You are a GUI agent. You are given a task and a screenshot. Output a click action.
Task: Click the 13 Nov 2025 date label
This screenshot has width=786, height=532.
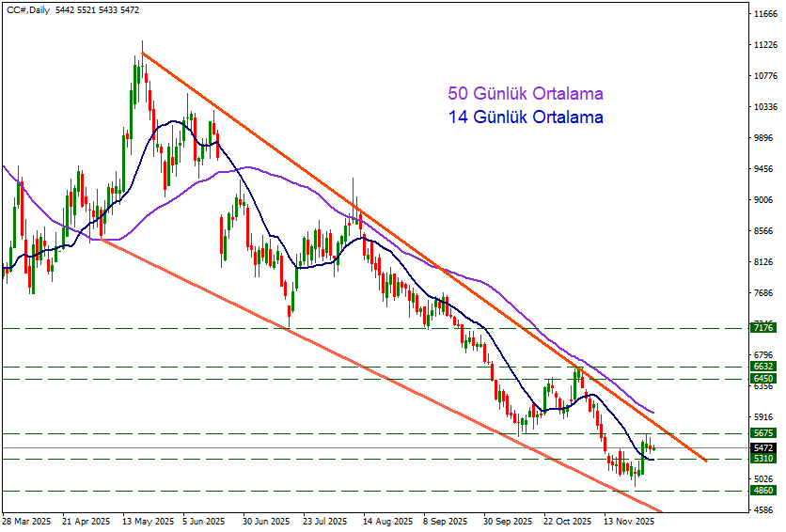[x=629, y=520]
